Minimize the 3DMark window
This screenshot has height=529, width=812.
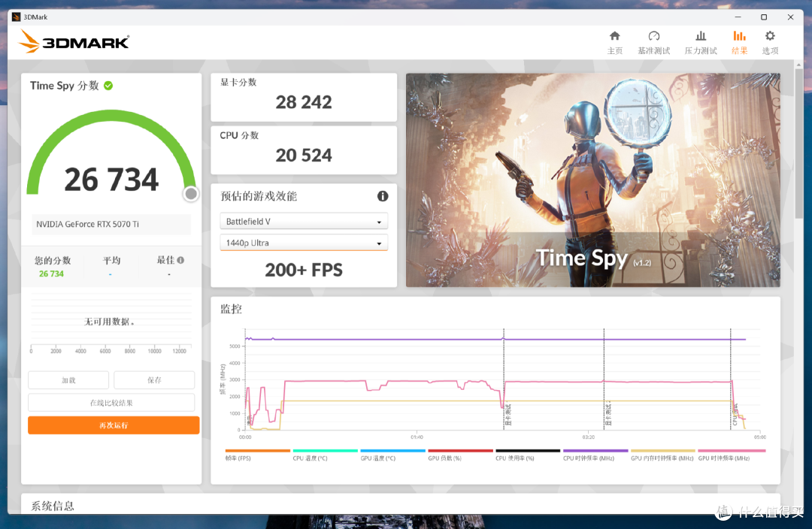pyautogui.click(x=738, y=17)
